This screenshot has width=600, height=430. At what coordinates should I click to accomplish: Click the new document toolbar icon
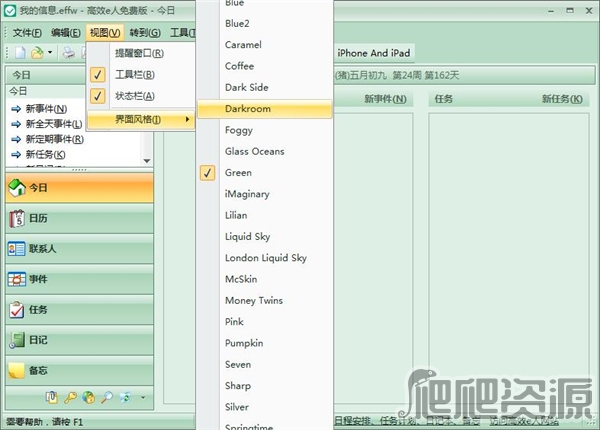click(19, 53)
